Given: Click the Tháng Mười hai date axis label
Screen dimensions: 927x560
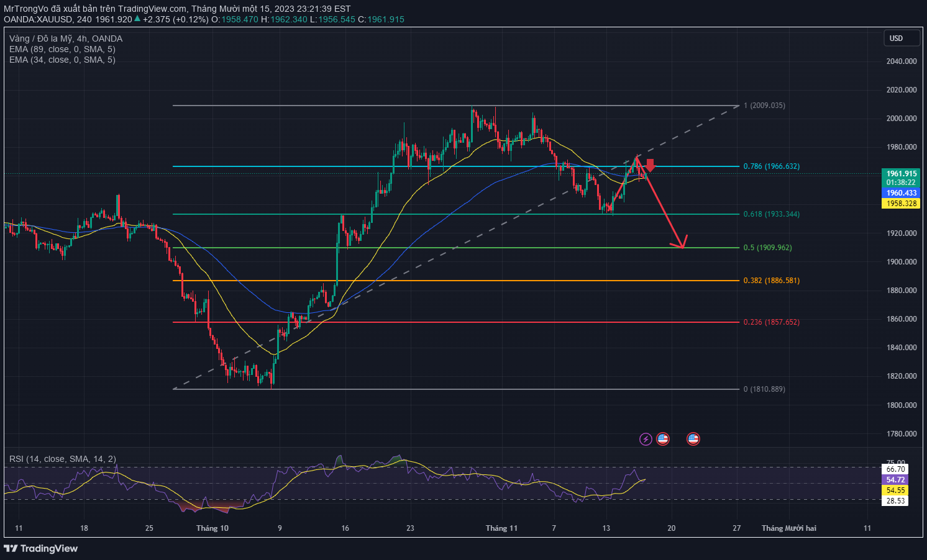Looking at the screenshot, I should [789, 528].
